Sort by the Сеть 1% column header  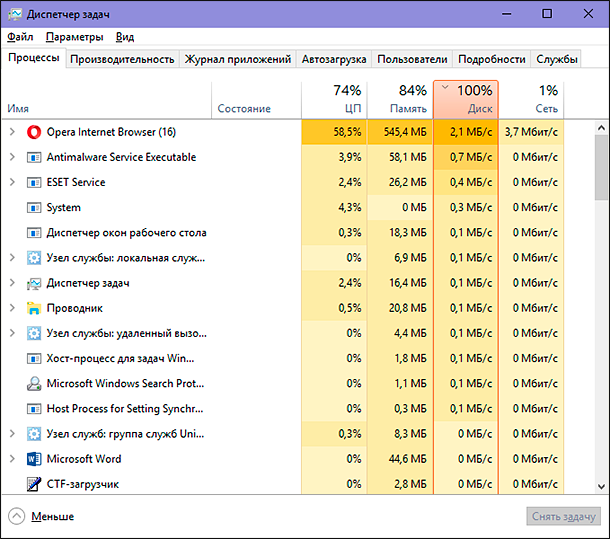[531, 100]
